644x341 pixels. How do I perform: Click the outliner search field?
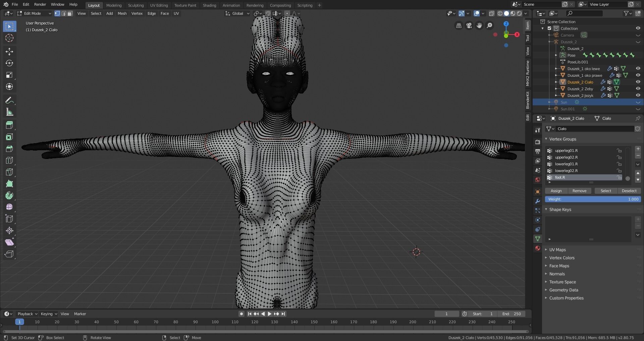(584, 13)
